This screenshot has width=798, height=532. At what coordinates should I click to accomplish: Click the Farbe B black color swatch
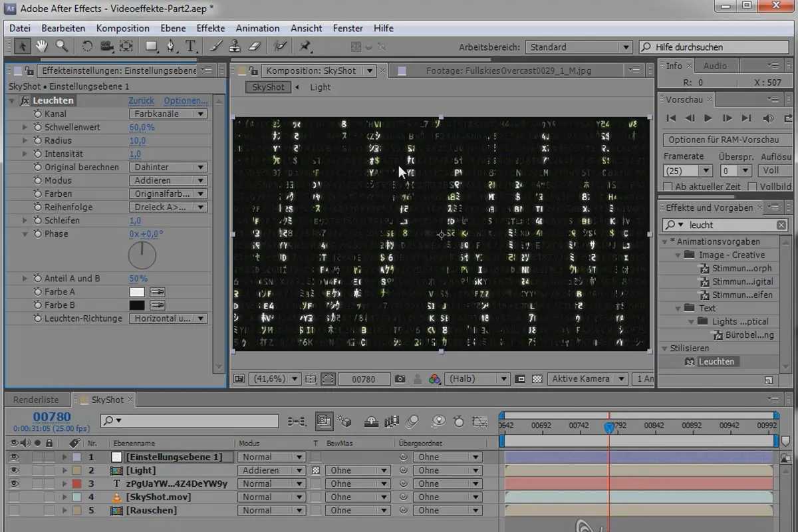pyautogui.click(x=136, y=305)
